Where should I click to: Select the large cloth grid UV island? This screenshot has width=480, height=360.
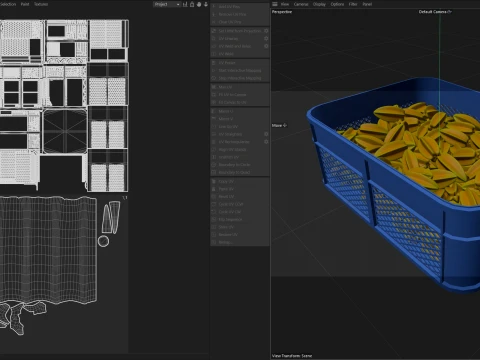click(48, 250)
